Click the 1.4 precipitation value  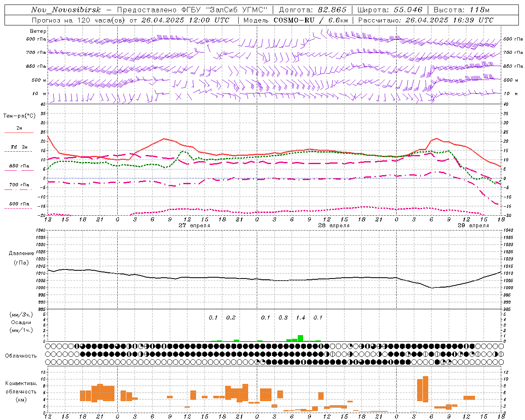click(x=301, y=318)
